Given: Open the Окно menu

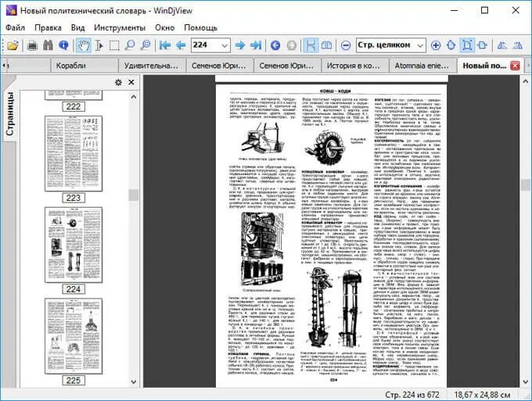Looking at the screenshot, I should coord(164,28).
